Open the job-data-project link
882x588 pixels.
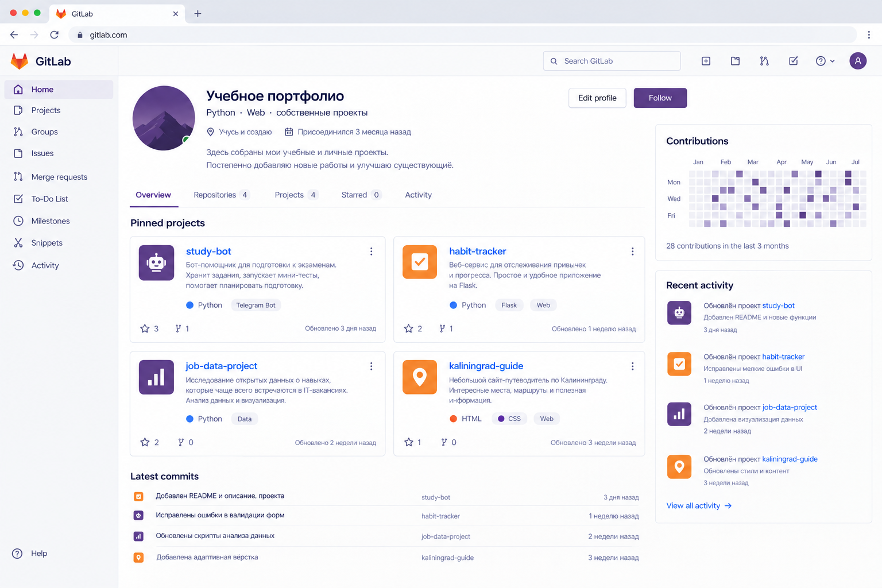pos(222,366)
